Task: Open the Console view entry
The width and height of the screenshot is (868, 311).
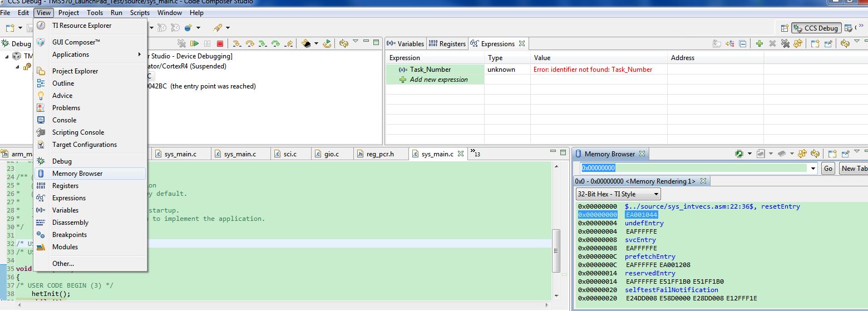Action: click(x=90, y=120)
